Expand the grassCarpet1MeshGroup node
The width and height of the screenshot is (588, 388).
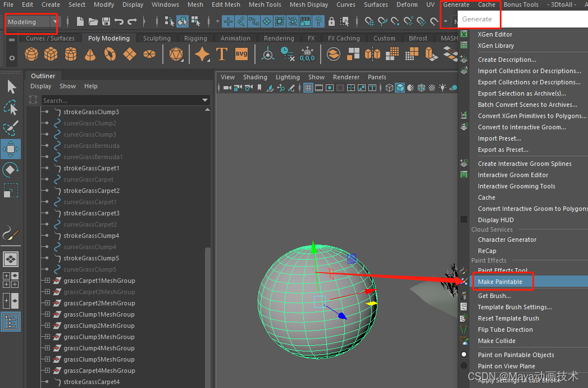tap(47, 281)
